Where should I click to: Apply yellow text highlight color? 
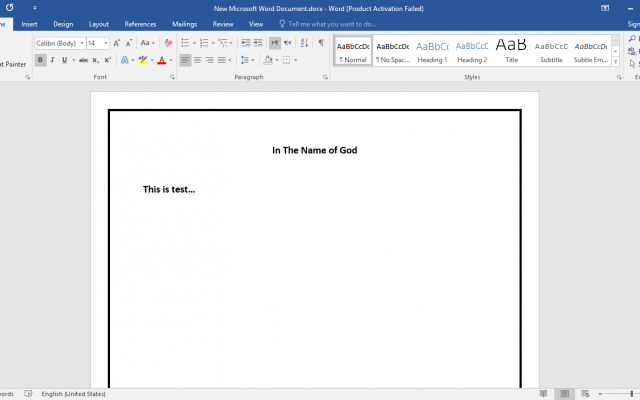(x=143, y=60)
